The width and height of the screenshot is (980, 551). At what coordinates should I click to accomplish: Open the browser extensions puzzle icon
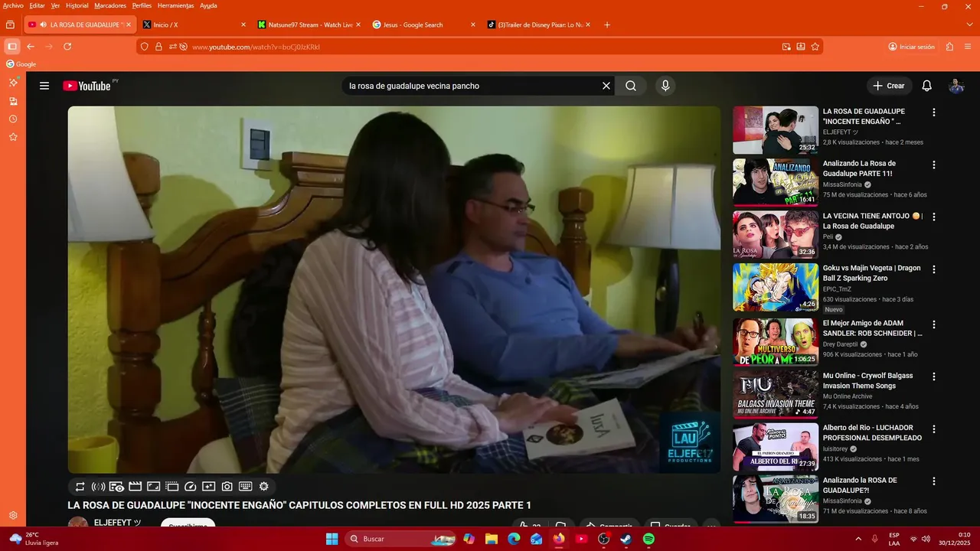pos(950,47)
